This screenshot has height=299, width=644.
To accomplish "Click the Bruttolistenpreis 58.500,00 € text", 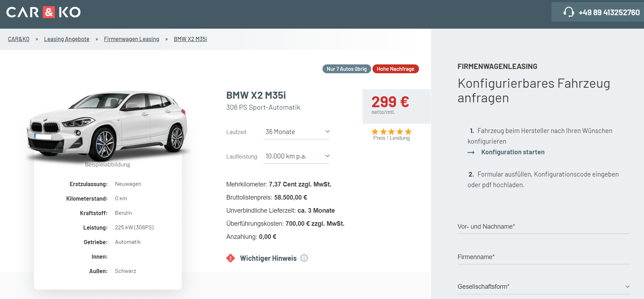I will pos(267,197).
